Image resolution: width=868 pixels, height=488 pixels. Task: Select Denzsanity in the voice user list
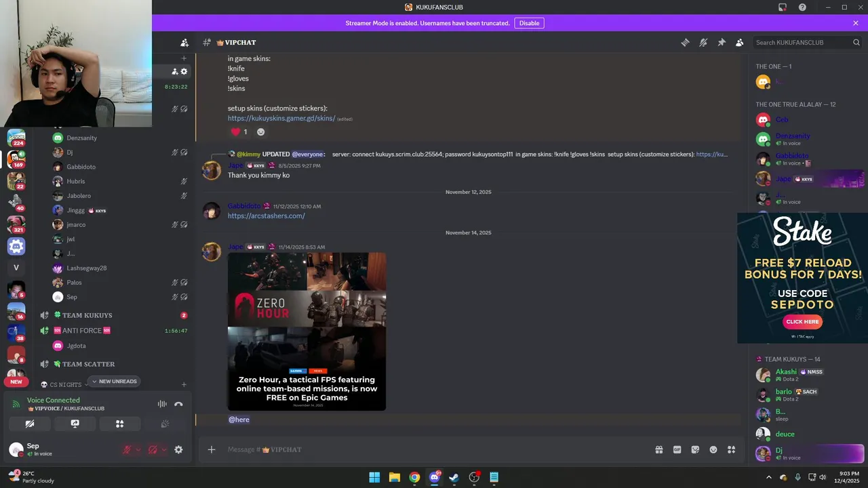tap(81, 138)
